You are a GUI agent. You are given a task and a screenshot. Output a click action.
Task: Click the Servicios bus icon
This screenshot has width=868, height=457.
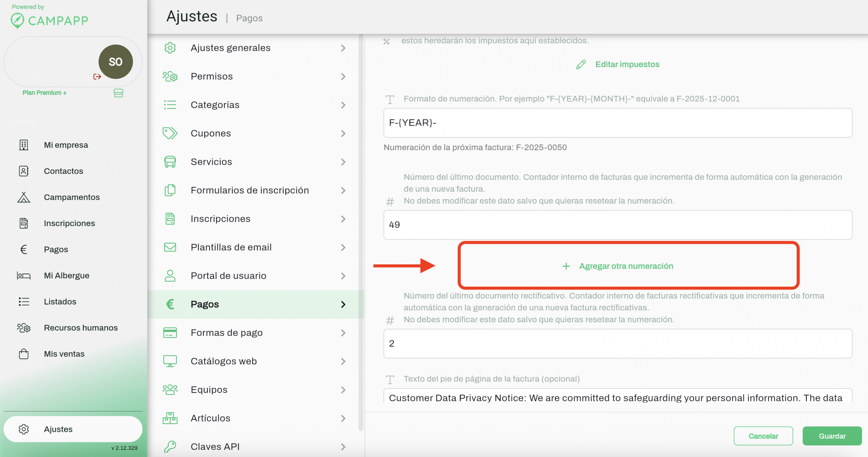pos(170,162)
